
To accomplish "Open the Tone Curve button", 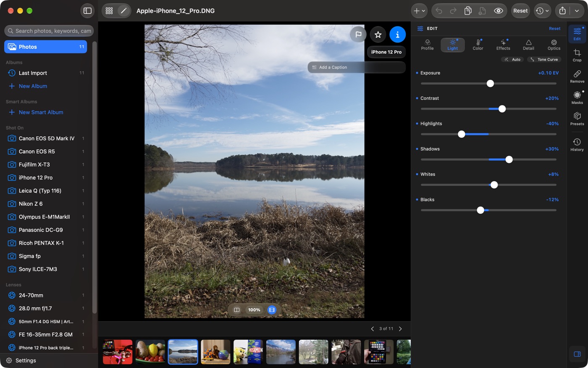I will click(544, 59).
